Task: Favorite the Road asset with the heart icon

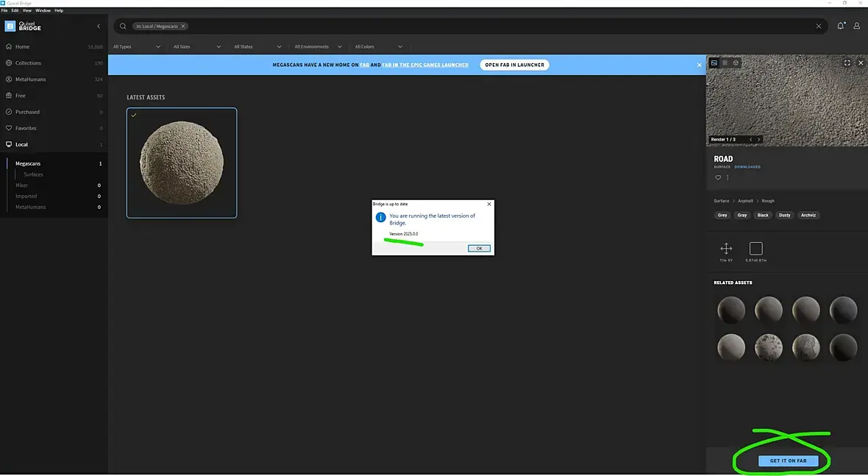Action: pyautogui.click(x=718, y=177)
